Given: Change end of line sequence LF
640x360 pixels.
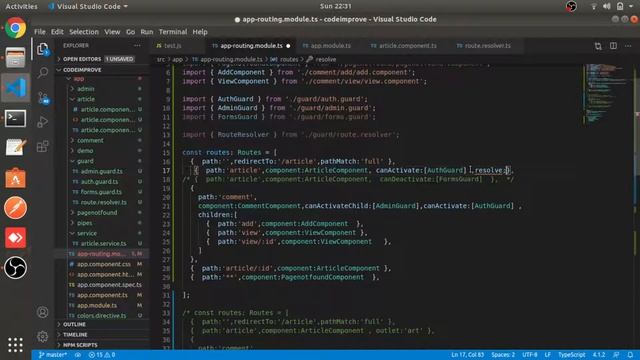Looking at the screenshot, I should tap(547, 355).
